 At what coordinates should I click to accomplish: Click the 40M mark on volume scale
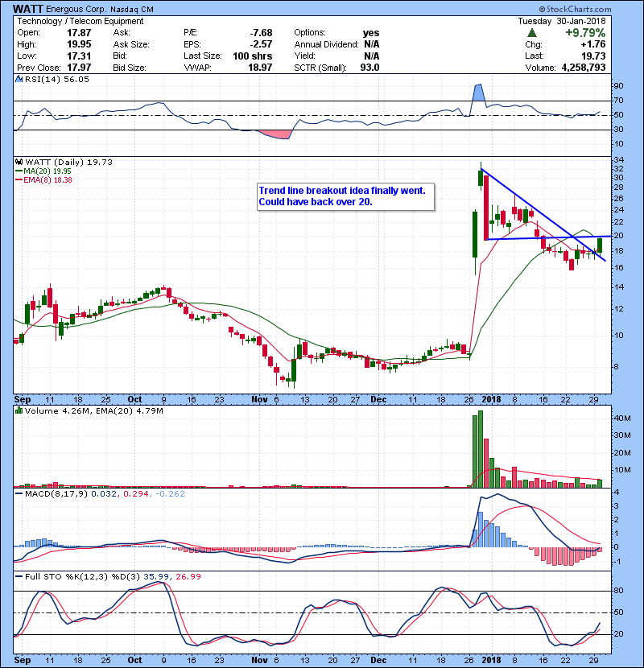click(x=622, y=419)
